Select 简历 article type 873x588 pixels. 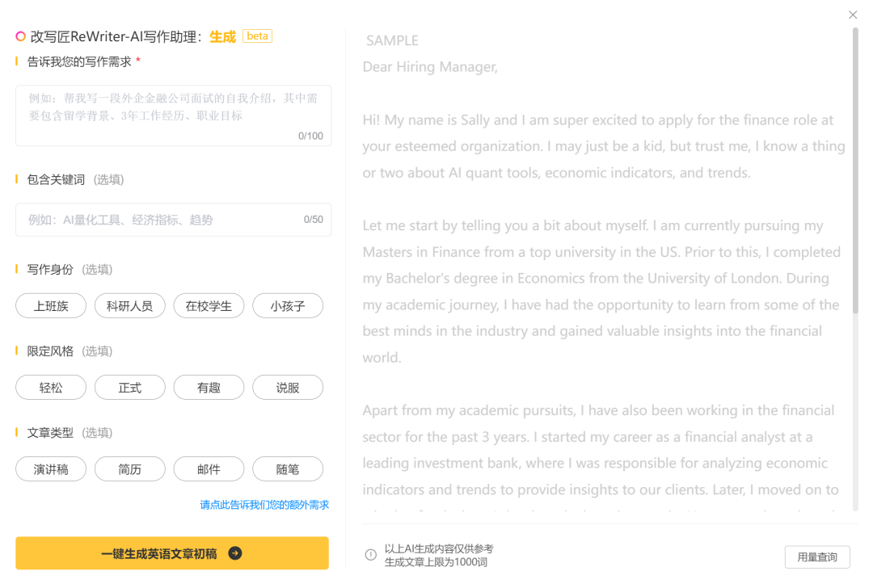pyautogui.click(x=129, y=469)
